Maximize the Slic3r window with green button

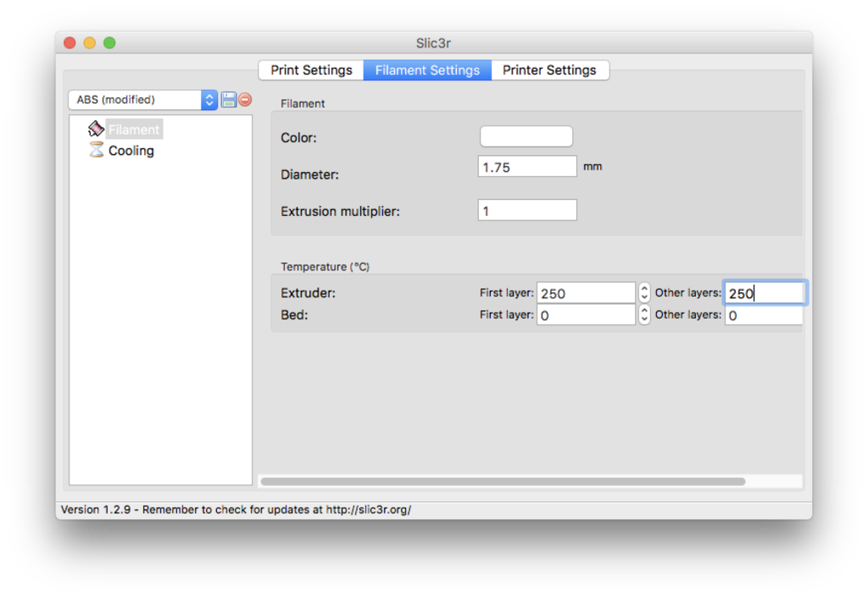[109, 42]
